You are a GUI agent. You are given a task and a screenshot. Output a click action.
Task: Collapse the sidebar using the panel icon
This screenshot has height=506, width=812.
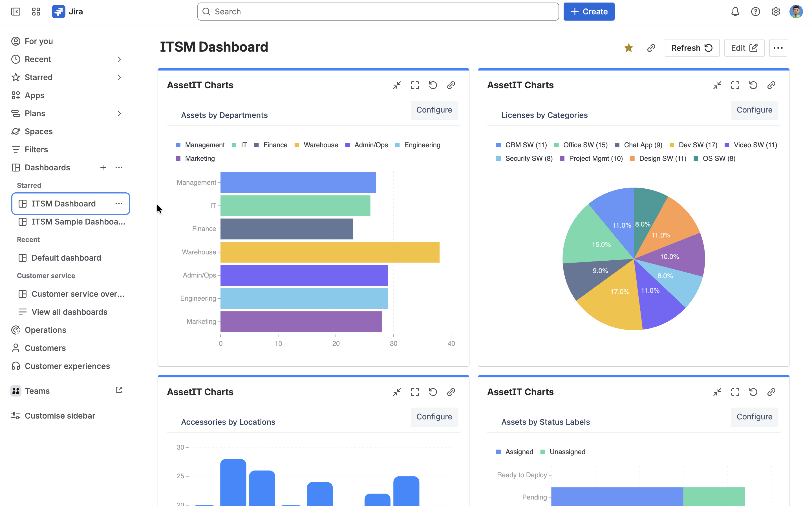pos(16,12)
